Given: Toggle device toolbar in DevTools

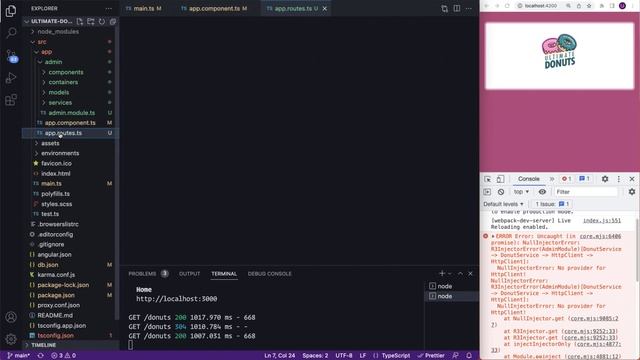Looking at the screenshot, I should (x=500, y=179).
